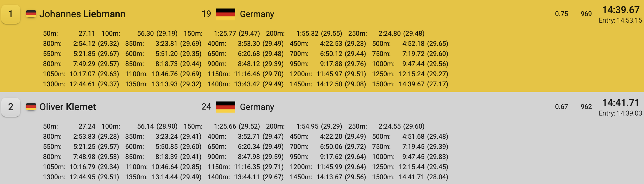Click the large Germany flag in Klemet's row
Viewport: 644px width, 184px height.
(225, 107)
